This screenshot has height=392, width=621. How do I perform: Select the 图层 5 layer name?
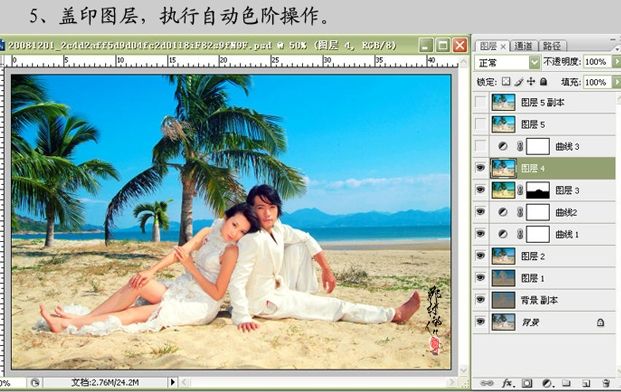[x=533, y=125]
